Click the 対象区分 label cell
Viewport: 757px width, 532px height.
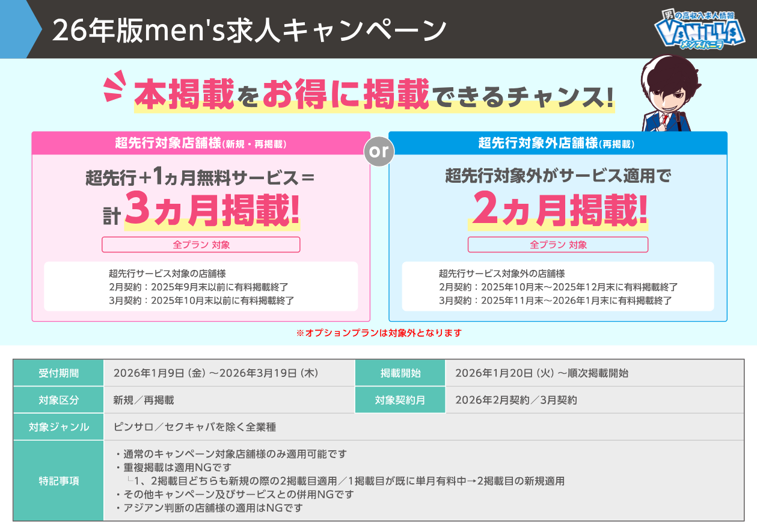58,400
